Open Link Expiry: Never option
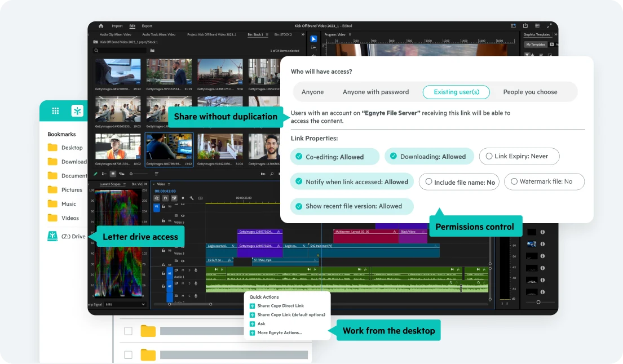The height and width of the screenshot is (364, 623). click(519, 157)
